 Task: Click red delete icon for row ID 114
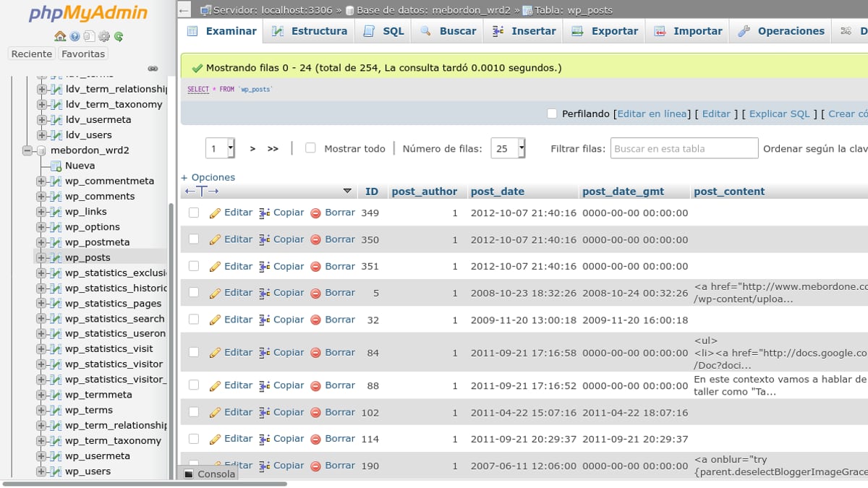[315, 439]
